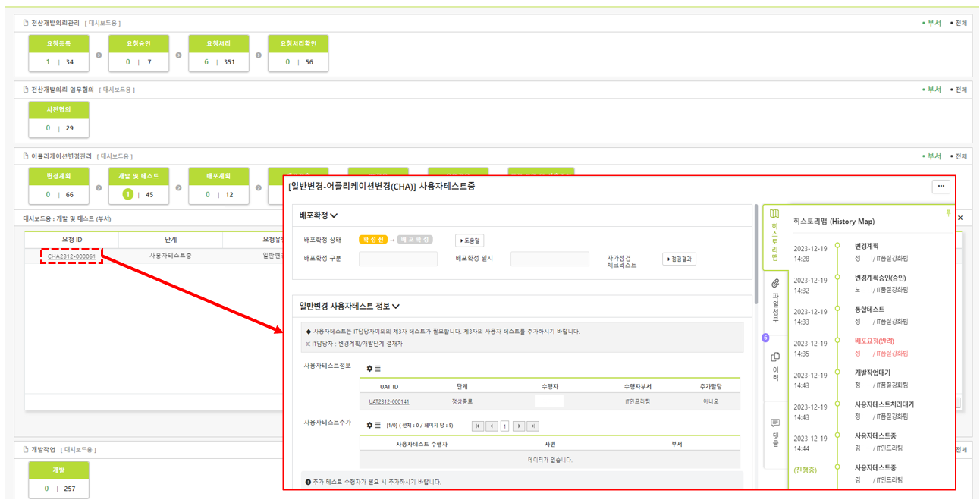The width and height of the screenshot is (980, 503).
Task: Click the 배포확정 구분 input field
Action: [x=397, y=259]
